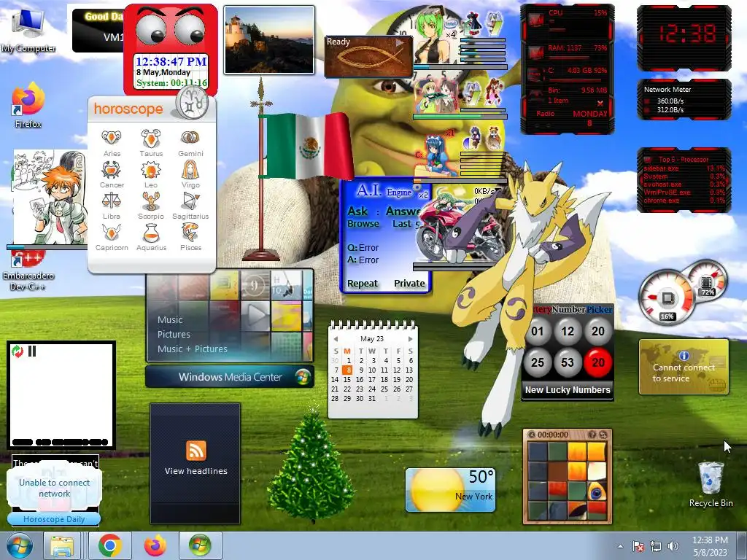Click Ask in A.I. Engine gadget
This screenshot has width=747, height=560.
pos(357,211)
